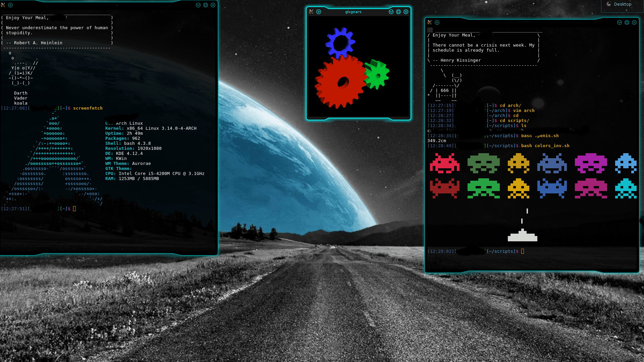Screen dimensions: 644x362
Task: Click the red gear in glxgears
Action: pyautogui.click(x=340, y=81)
